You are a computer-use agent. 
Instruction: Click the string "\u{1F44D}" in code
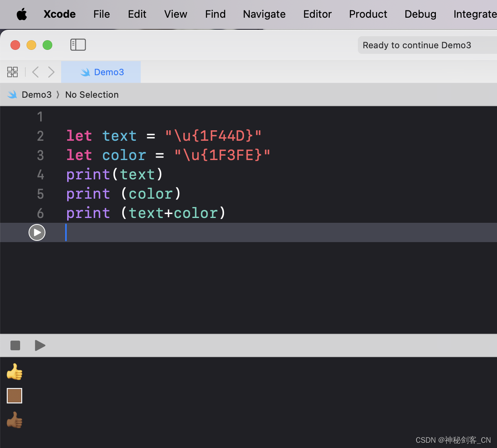(214, 136)
